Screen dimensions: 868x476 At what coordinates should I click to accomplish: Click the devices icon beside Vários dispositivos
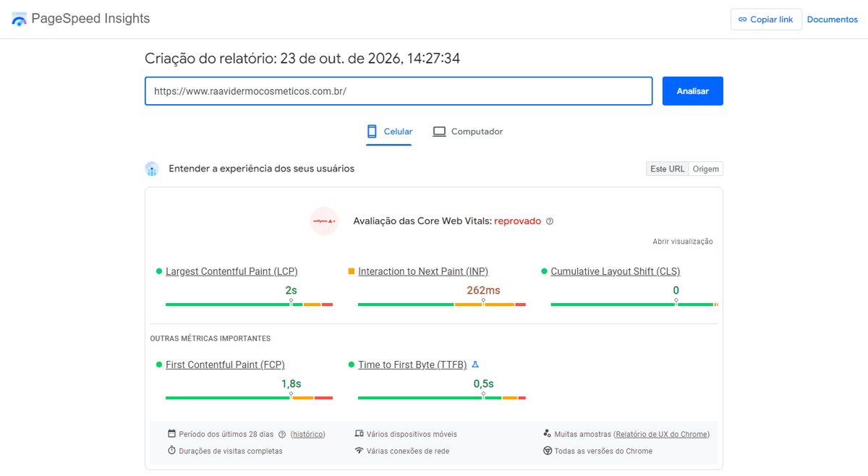tap(359, 434)
